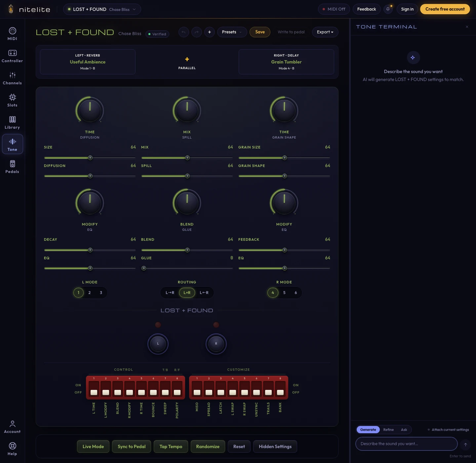Click the send arrow in Tone Terminal

pyautogui.click(x=465, y=444)
